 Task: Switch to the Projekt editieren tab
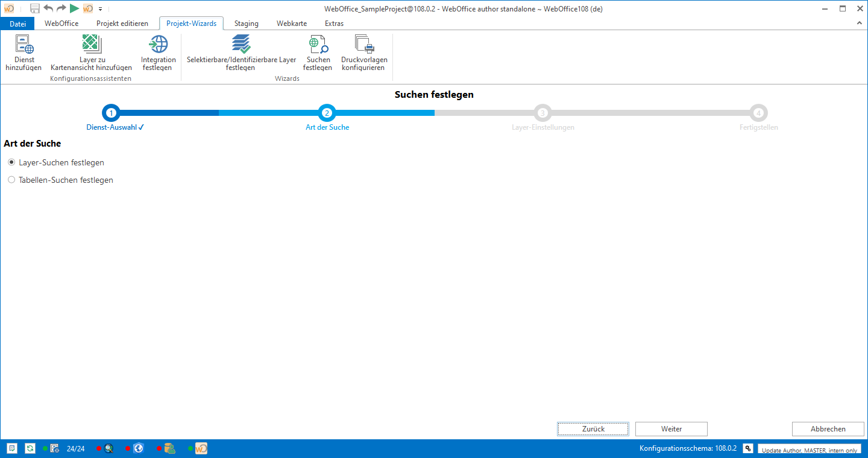coord(122,24)
